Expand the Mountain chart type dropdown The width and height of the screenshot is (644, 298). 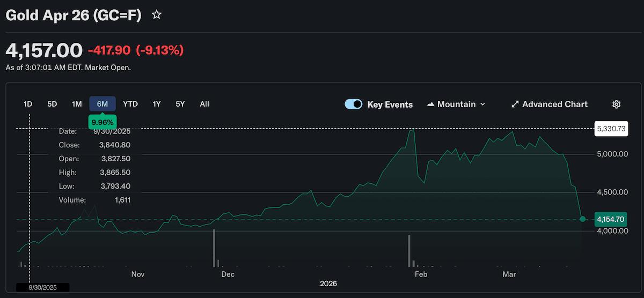click(456, 105)
